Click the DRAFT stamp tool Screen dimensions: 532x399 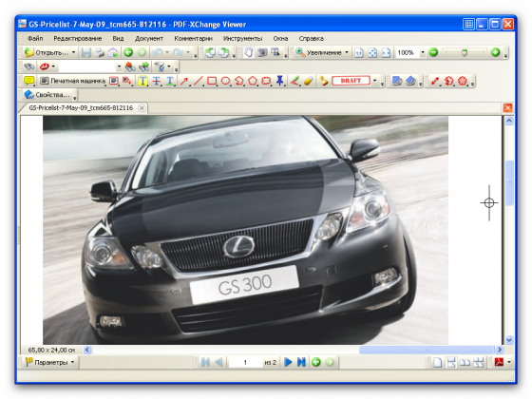[351, 81]
